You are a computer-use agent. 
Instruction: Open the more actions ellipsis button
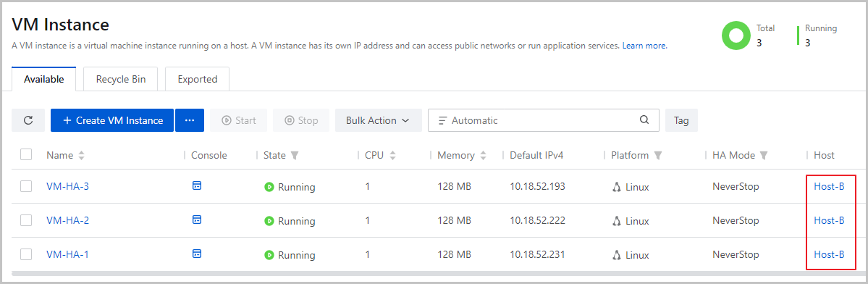[x=190, y=120]
